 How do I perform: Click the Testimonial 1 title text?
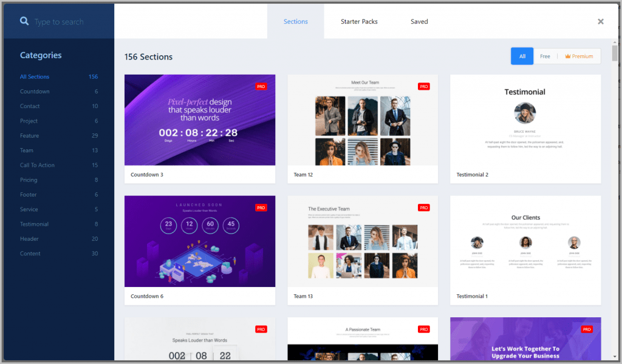pyautogui.click(x=471, y=296)
